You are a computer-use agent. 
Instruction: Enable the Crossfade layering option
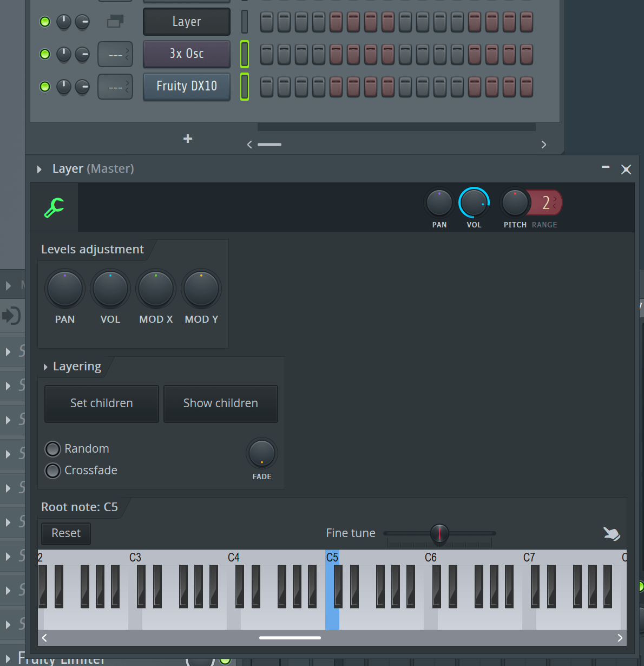click(53, 471)
